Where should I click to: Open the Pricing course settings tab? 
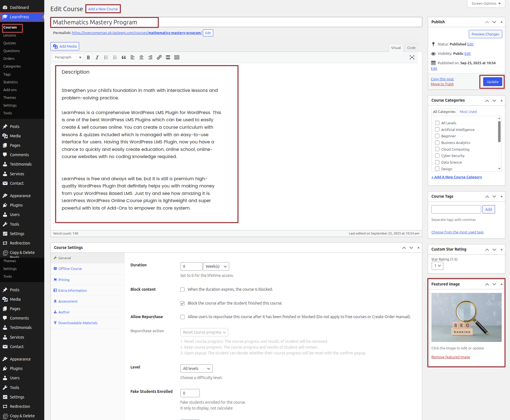pos(64,280)
